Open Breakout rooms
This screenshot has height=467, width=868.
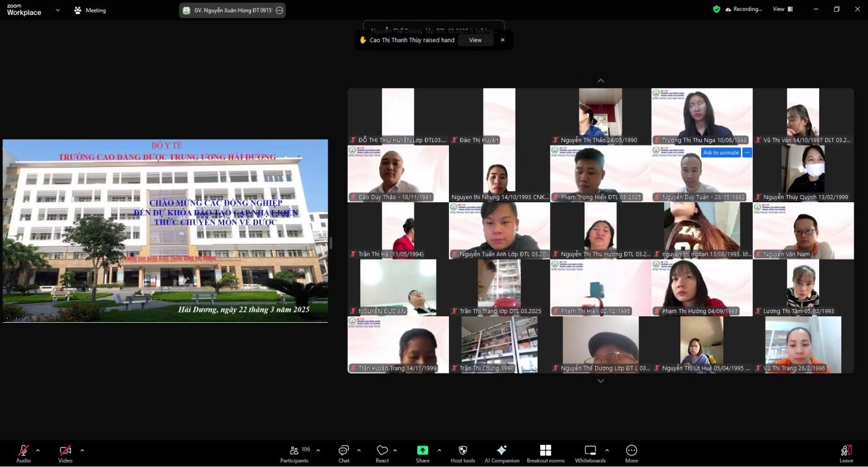pyautogui.click(x=545, y=453)
